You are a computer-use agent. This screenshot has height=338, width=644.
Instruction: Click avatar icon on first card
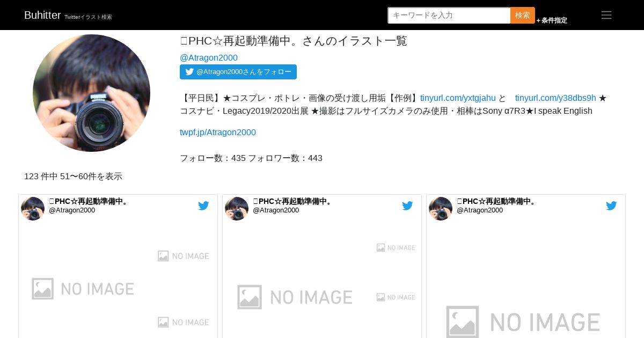click(x=33, y=209)
